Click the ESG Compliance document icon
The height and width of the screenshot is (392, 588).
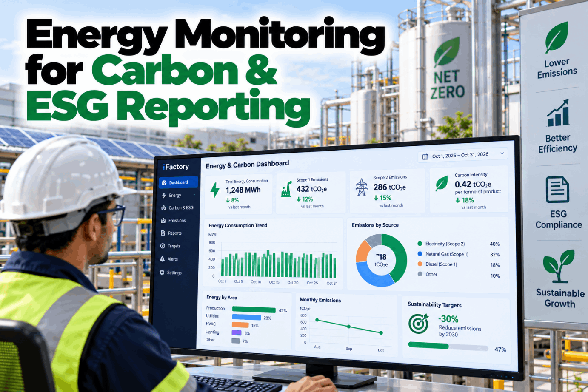coord(557,189)
